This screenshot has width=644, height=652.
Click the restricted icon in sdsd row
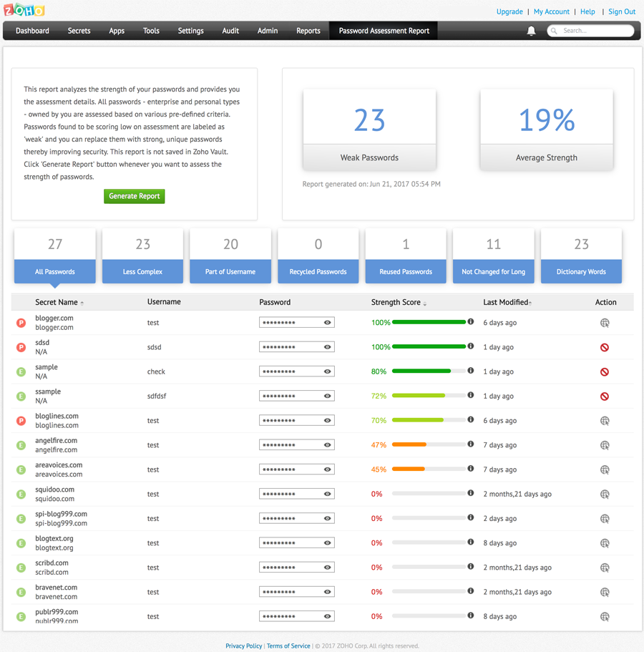605,347
